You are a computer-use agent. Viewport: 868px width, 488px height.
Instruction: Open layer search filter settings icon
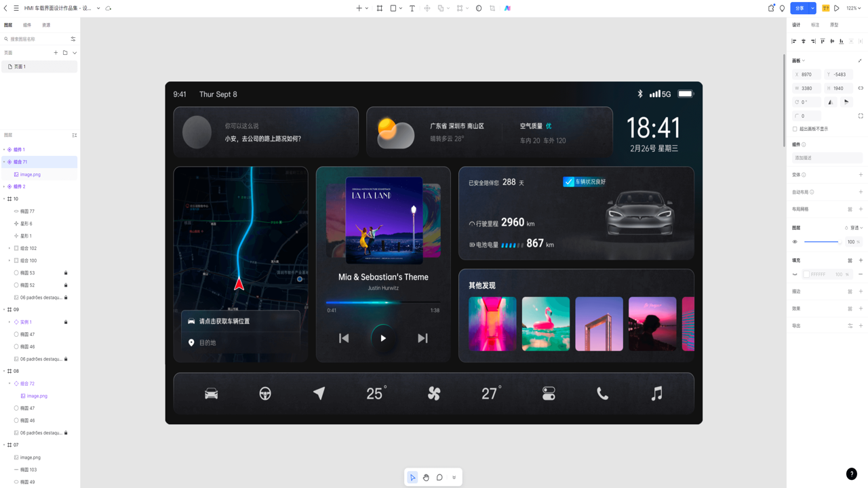coord(73,39)
